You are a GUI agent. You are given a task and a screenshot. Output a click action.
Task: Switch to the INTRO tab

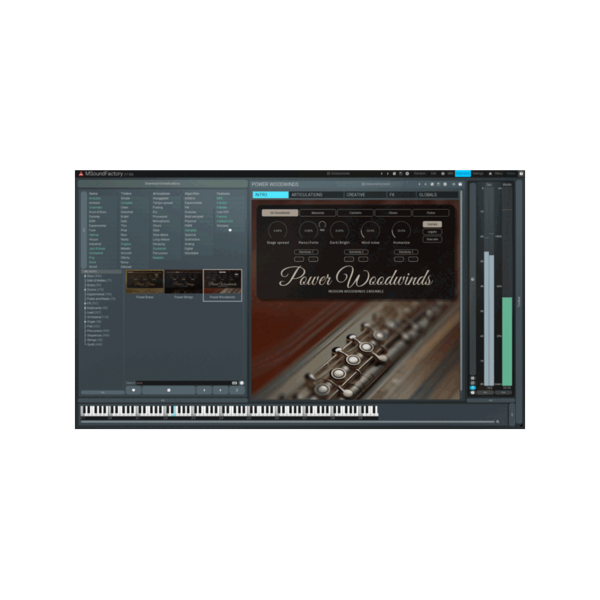pos(271,195)
